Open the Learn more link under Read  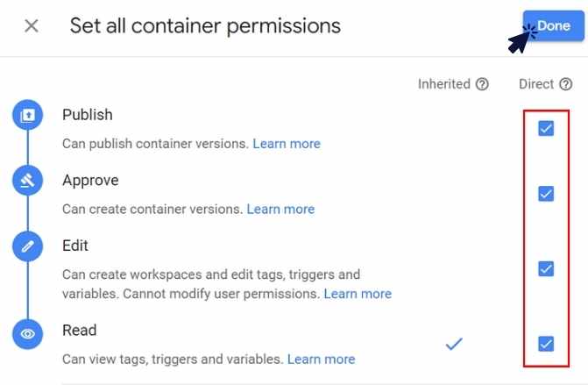(321, 359)
